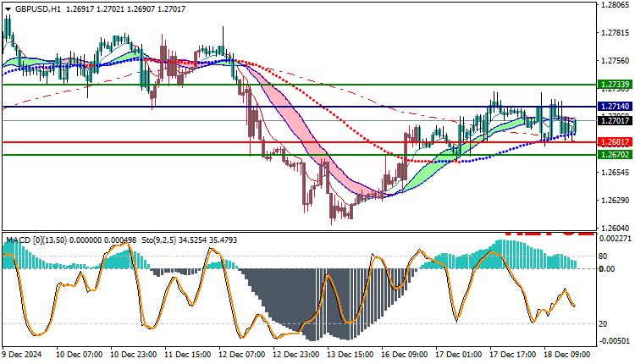635x364 pixels.
Task: Select the GBPUSD,H1 symbol title text
Action: [x=37, y=9]
